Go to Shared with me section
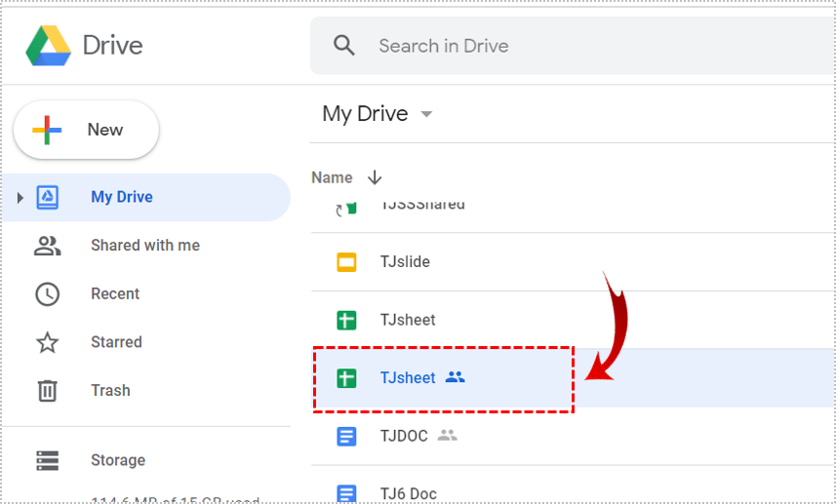Screen dimensions: 836x504 point(145,246)
